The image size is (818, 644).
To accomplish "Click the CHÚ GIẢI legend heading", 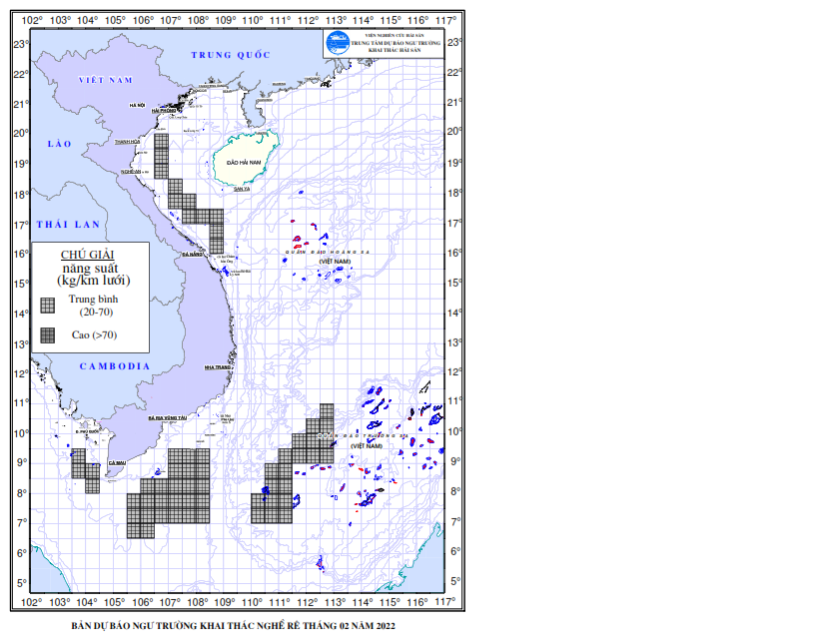I will tap(87, 255).
